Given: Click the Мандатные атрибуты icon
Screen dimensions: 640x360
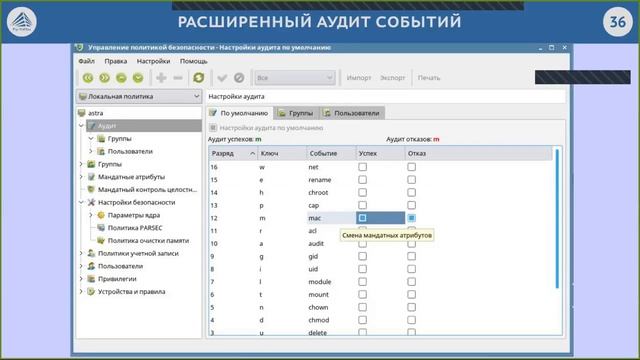Looking at the screenshot, I should coord(91,177).
